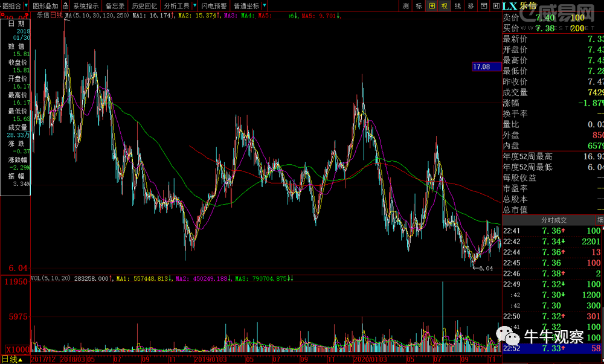
Task: Click the 测 measure tool icon
Action: point(405,6)
